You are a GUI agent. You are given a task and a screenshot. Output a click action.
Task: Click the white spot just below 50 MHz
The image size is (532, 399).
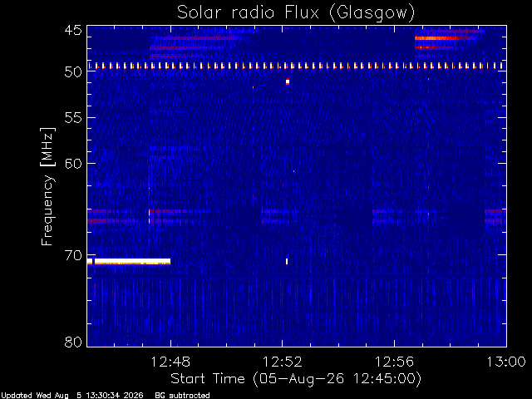point(288,81)
